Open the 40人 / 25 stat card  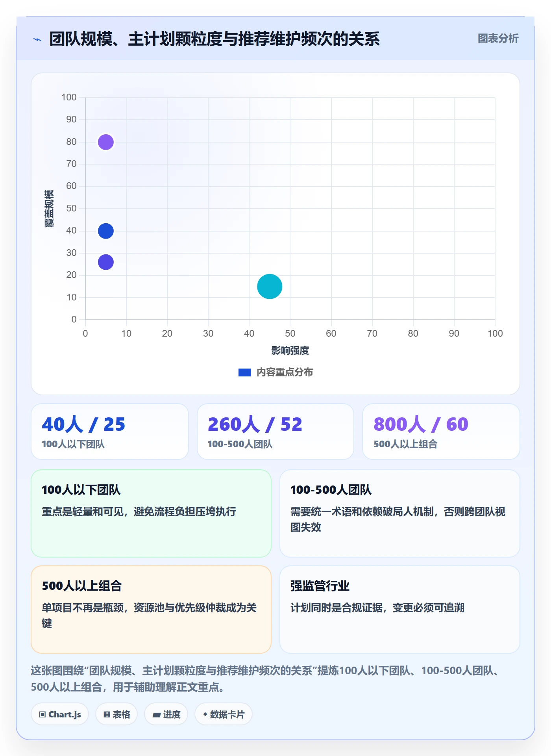tap(110, 432)
